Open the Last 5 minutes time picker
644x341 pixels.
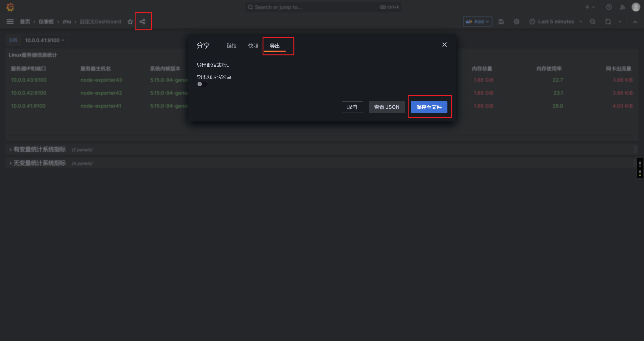click(x=555, y=22)
